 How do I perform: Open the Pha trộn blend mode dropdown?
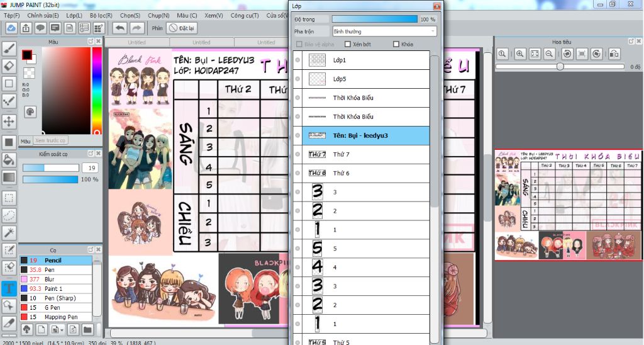pos(384,31)
